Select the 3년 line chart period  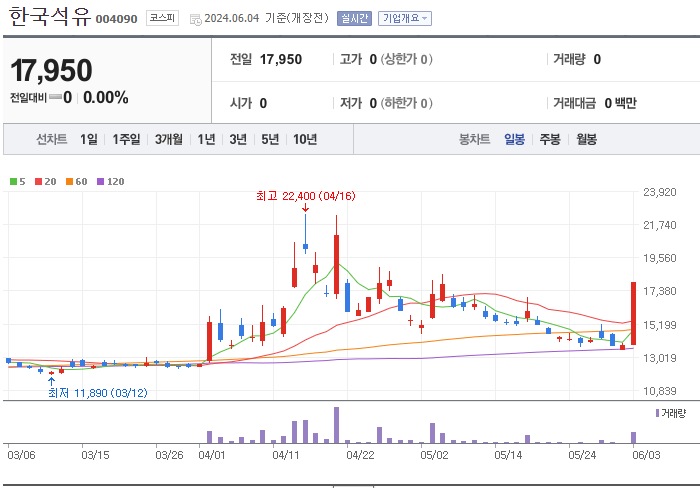click(x=238, y=139)
